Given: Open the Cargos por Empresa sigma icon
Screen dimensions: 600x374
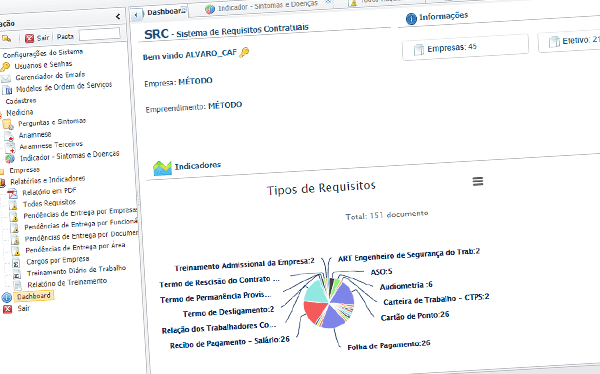Looking at the screenshot, I should point(16,263).
